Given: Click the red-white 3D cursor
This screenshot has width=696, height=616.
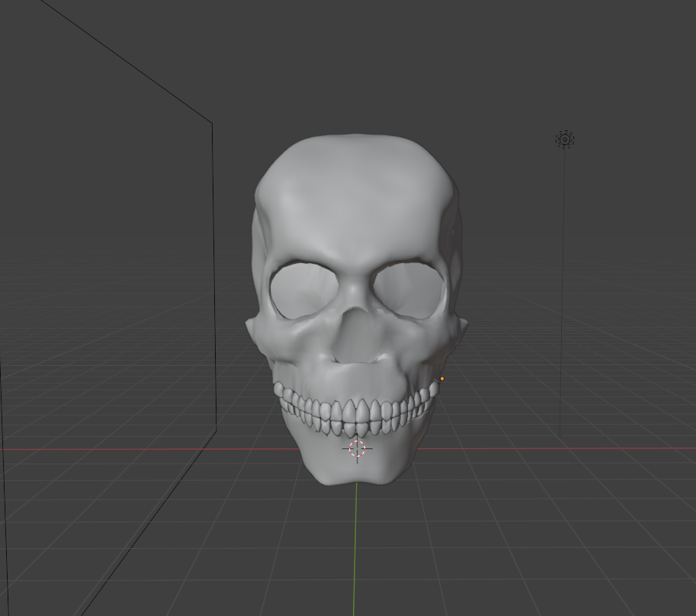Looking at the screenshot, I should [x=358, y=448].
